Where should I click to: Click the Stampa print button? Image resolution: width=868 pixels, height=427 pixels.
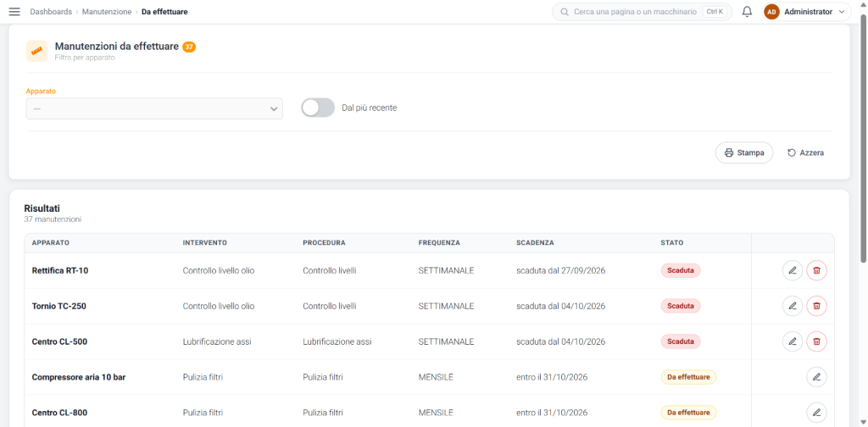coord(744,152)
